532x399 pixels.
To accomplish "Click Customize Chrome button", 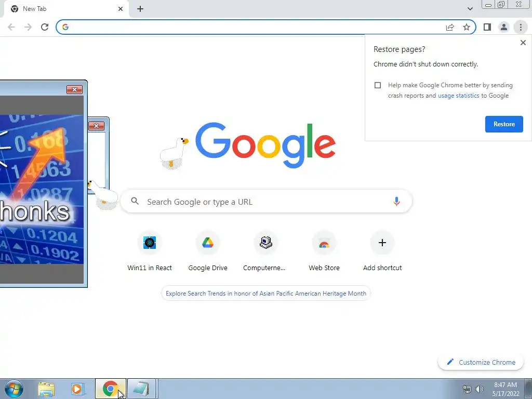I will tap(481, 362).
